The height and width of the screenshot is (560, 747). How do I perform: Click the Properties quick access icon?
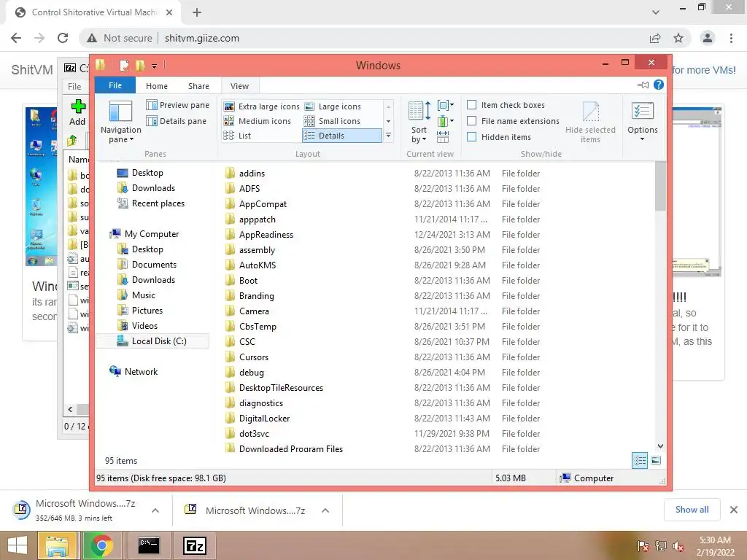(124, 65)
